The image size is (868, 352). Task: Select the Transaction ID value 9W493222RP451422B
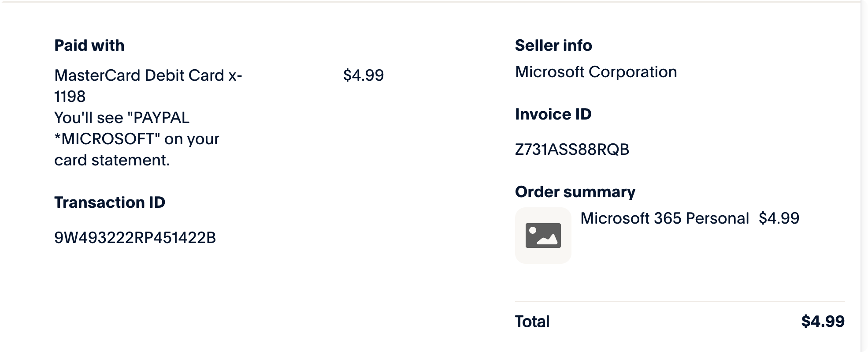135,238
